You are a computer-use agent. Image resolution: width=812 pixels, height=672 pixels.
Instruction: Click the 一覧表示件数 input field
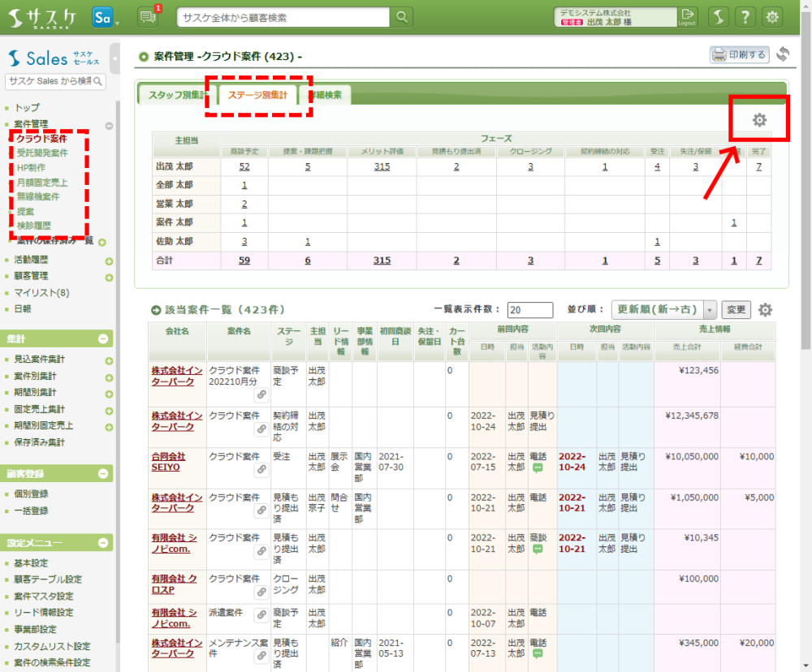tap(529, 310)
